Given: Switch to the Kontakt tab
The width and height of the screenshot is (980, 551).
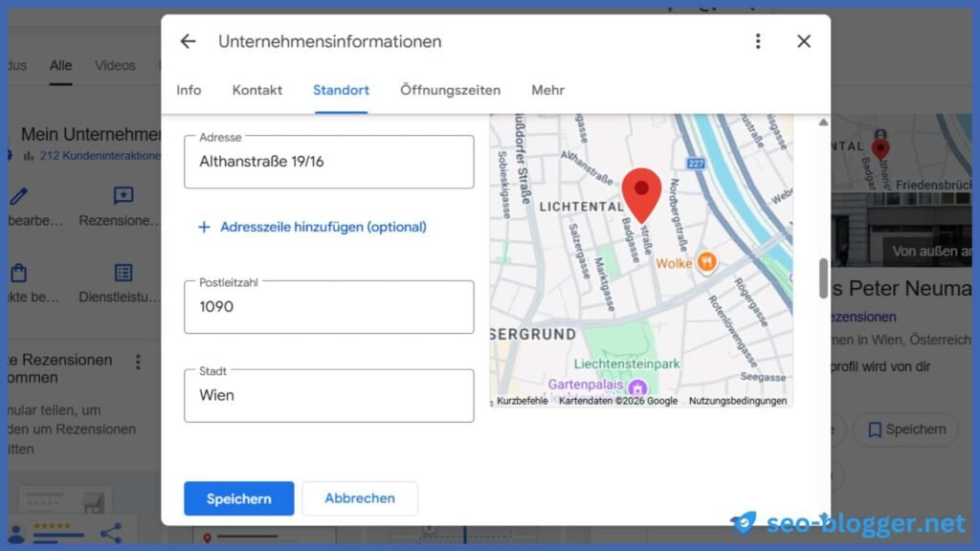Looking at the screenshot, I should [256, 90].
